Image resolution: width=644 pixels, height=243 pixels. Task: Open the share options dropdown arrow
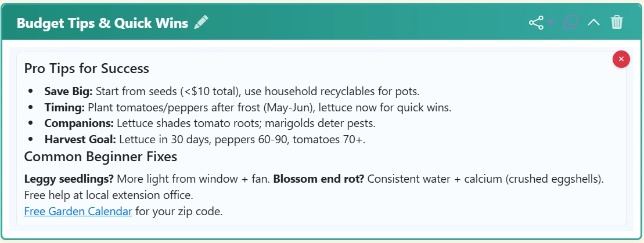551,23
